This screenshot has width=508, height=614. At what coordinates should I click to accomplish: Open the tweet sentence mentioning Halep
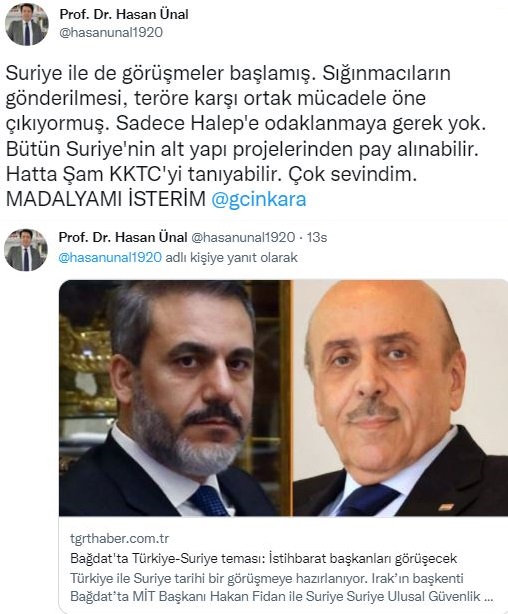click(301, 123)
